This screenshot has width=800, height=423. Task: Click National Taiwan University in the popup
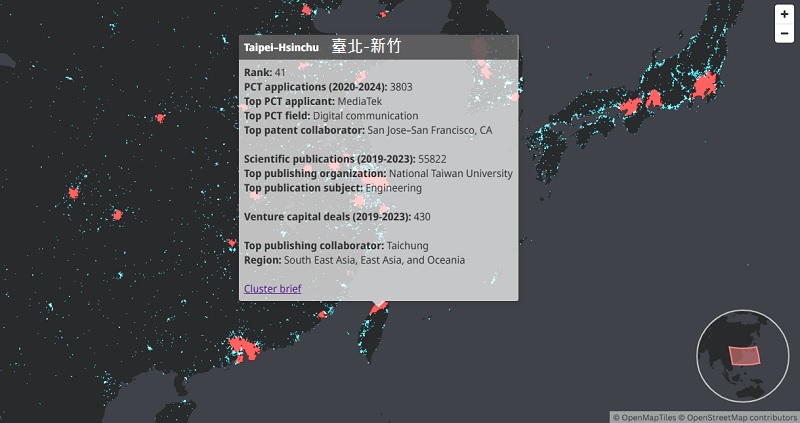click(450, 173)
